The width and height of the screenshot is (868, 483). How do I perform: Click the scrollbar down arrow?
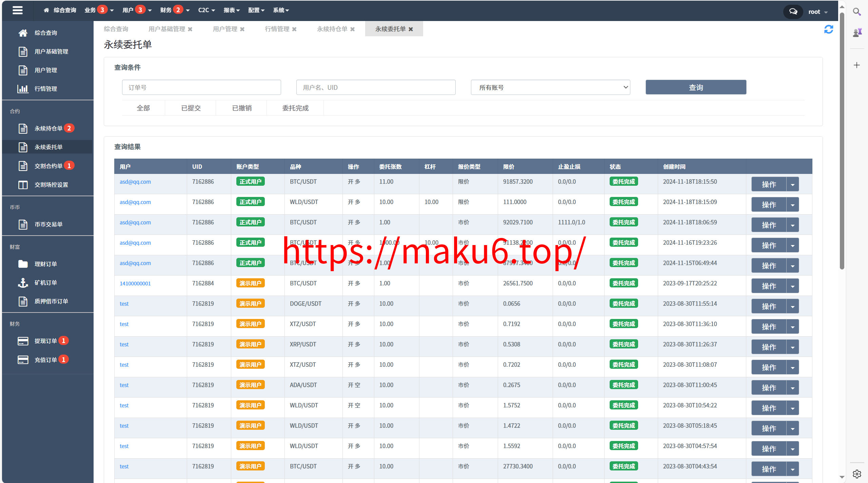point(842,477)
